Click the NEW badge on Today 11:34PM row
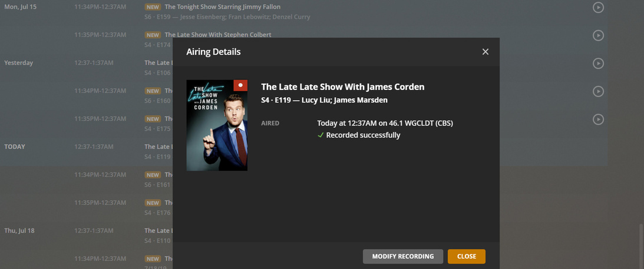This screenshot has width=644, height=269. tap(153, 175)
